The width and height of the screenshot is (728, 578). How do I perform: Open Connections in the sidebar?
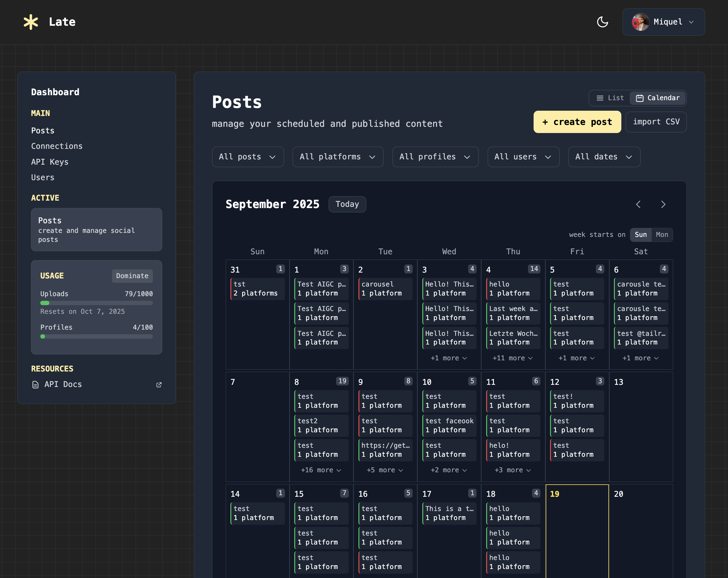click(x=57, y=146)
